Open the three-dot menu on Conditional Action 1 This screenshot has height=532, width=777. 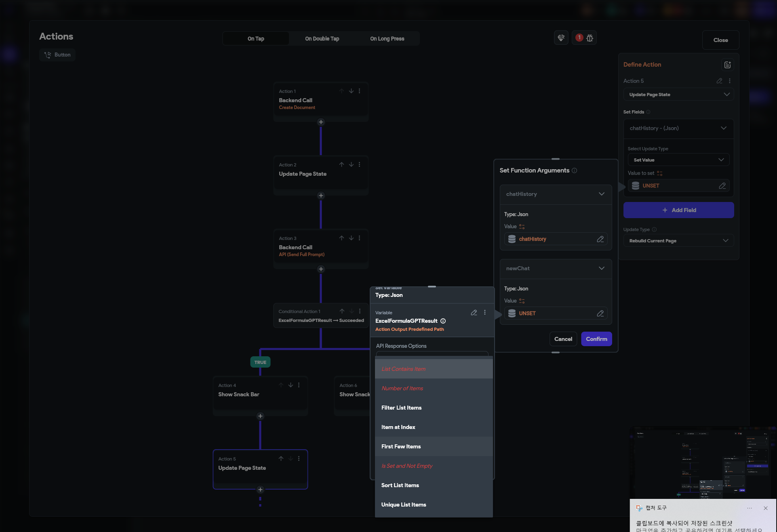(360, 311)
